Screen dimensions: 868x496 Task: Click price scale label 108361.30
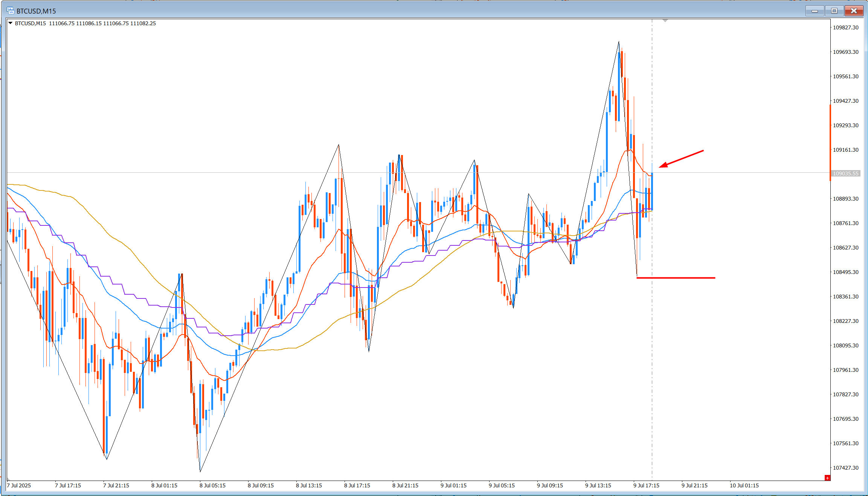(x=846, y=297)
